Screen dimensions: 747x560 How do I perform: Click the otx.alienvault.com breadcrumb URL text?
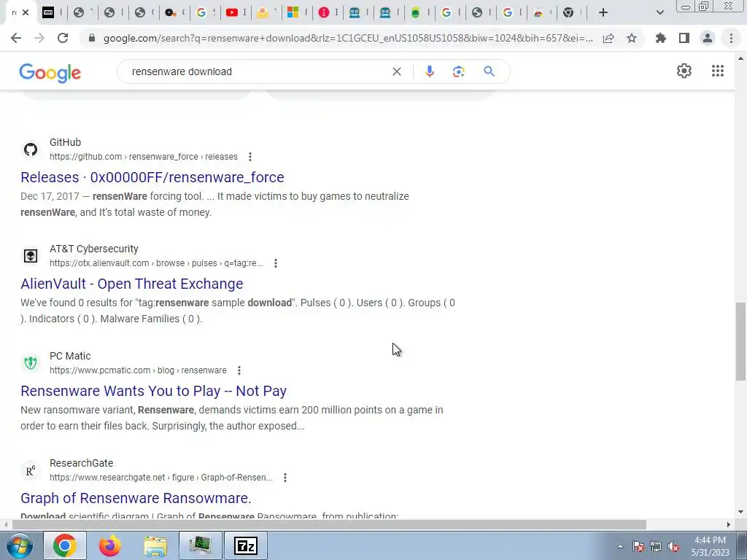(156, 263)
